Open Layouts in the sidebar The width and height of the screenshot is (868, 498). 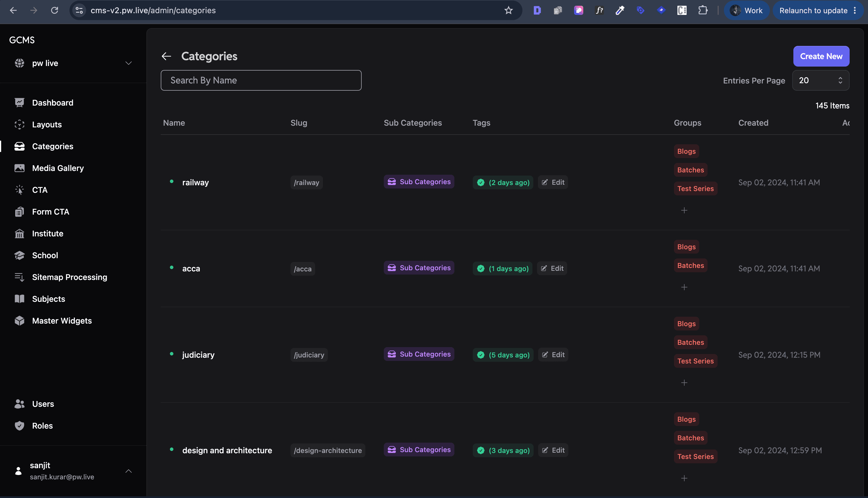click(47, 124)
